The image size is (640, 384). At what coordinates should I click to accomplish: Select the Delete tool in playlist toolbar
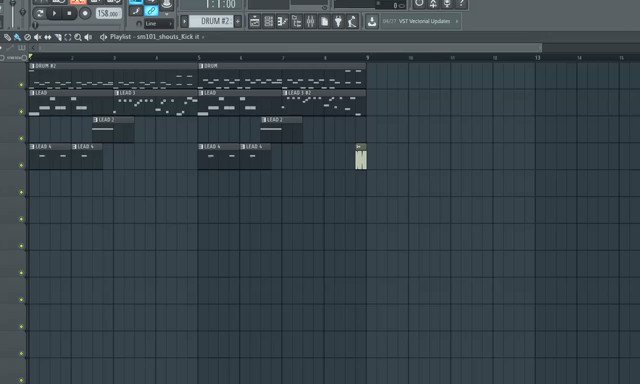pos(27,37)
